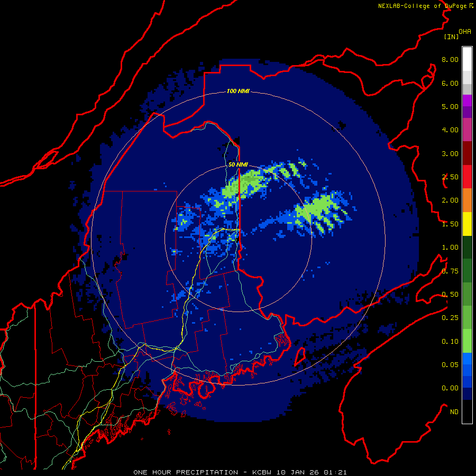Select the bright magenta legend swatch
This screenshot has width=476, height=476.
pyautogui.click(x=467, y=100)
